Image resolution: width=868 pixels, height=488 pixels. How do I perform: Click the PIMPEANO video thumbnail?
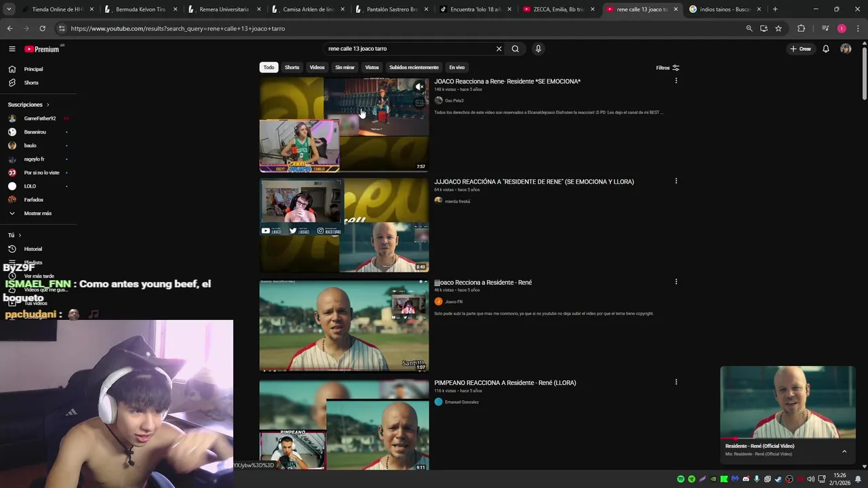(x=344, y=426)
